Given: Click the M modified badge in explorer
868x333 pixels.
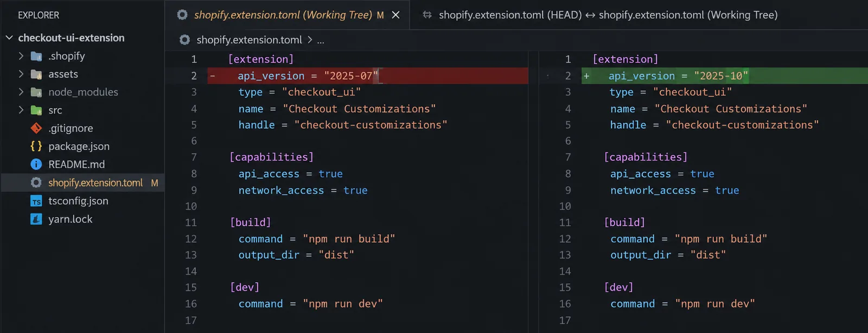Looking at the screenshot, I should 155,183.
